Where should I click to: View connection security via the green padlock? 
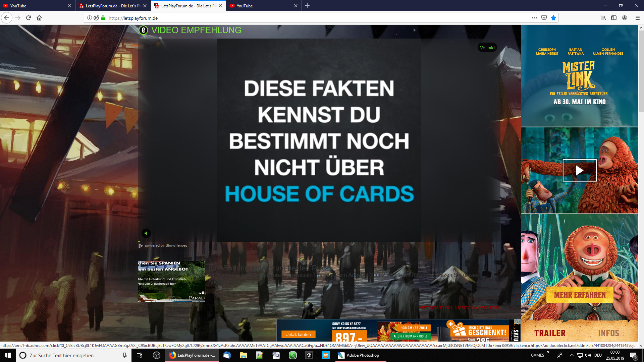(x=103, y=18)
